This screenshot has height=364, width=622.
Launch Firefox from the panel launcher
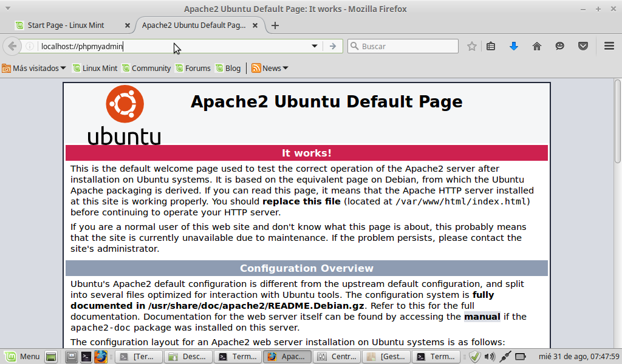[x=100, y=357]
